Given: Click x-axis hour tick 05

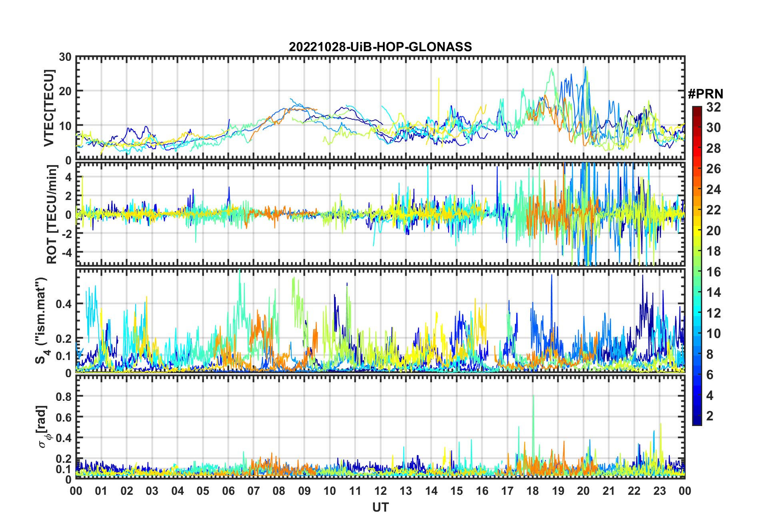Looking at the screenshot, I should coord(203,491).
